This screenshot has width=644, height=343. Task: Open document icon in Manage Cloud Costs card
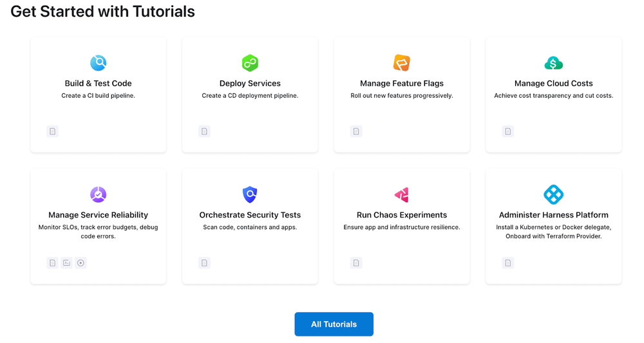[x=508, y=131]
